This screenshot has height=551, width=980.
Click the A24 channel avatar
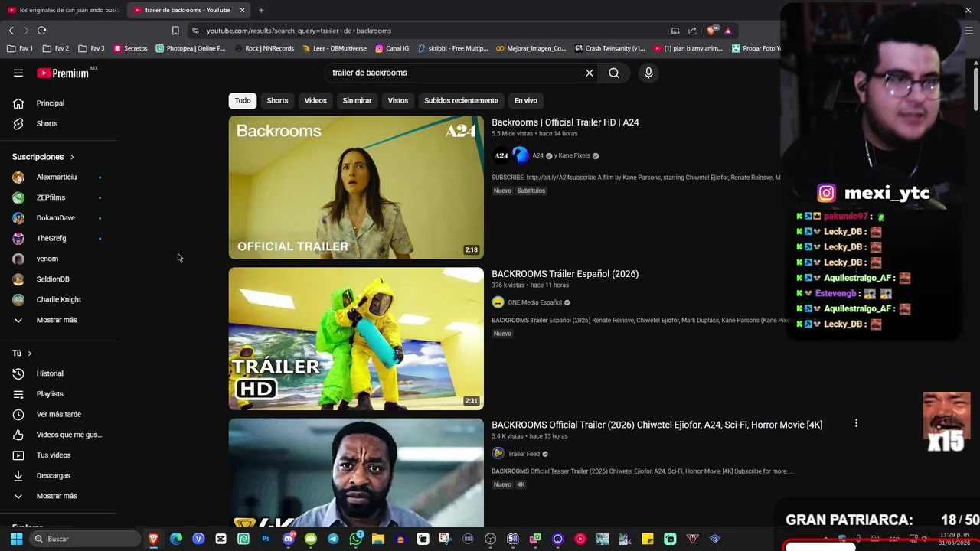click(x=501, y=155)
